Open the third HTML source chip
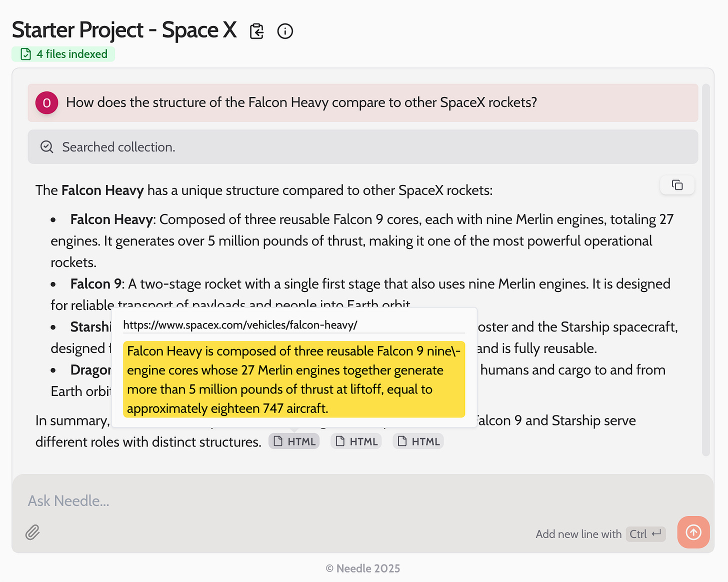The image size is (728, 582). [418, 441]
